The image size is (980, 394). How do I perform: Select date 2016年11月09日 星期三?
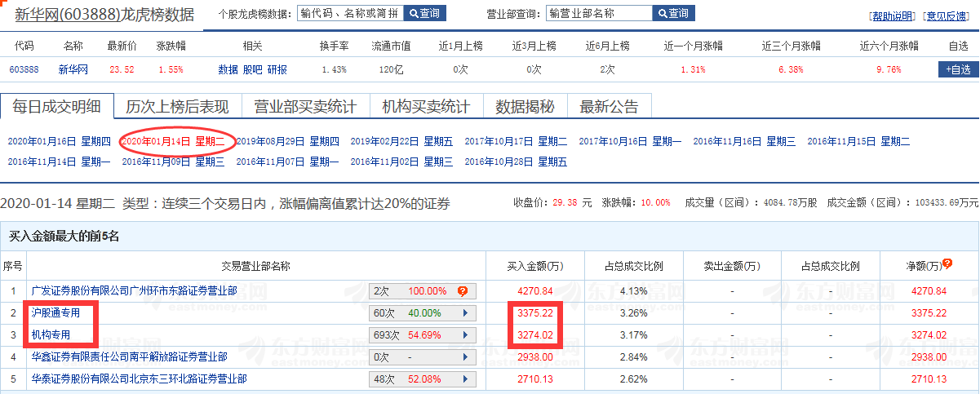(x=173, y=162)
